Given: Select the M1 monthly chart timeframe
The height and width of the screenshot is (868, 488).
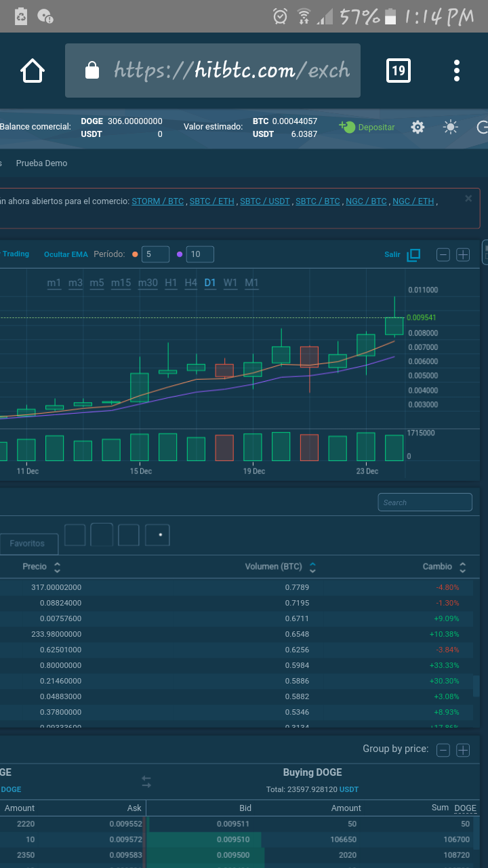Looking at the screenshot, I should click(251, 283).
